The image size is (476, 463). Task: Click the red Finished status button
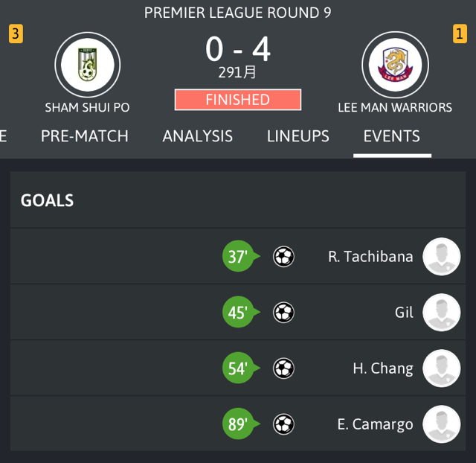pos(238,100)
